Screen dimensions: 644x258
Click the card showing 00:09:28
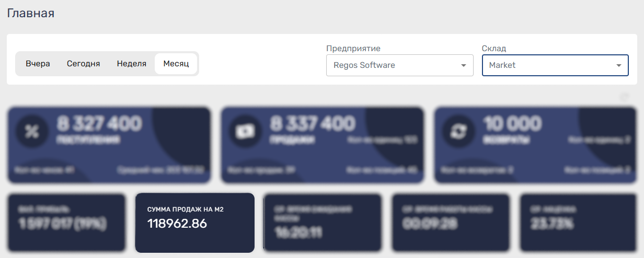[x=451, y=222]
